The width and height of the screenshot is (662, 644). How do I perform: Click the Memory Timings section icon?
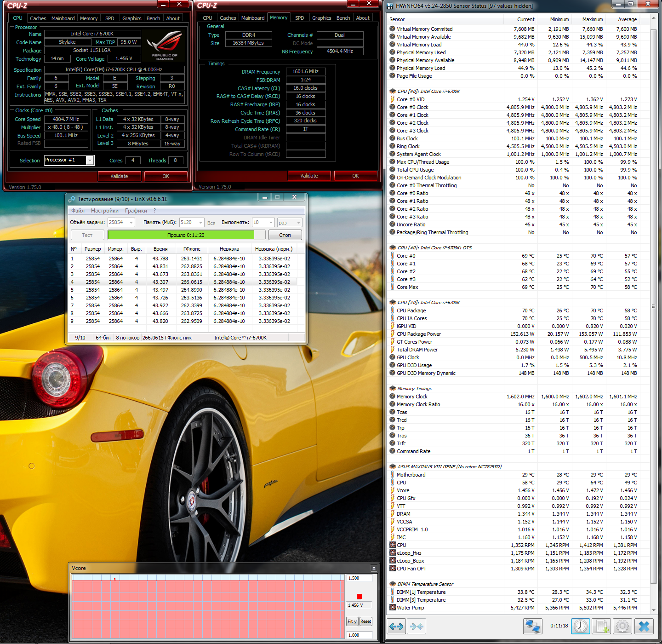point(393,388)
